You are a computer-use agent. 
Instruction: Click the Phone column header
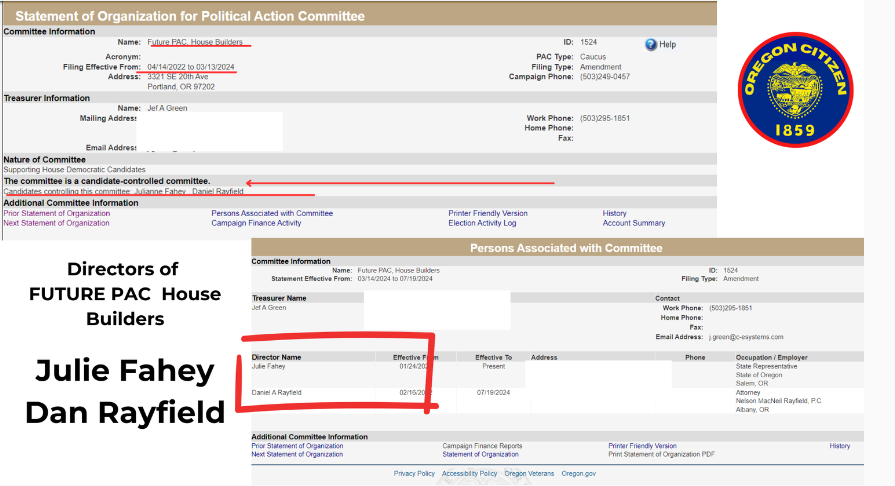tap(695, 357)
